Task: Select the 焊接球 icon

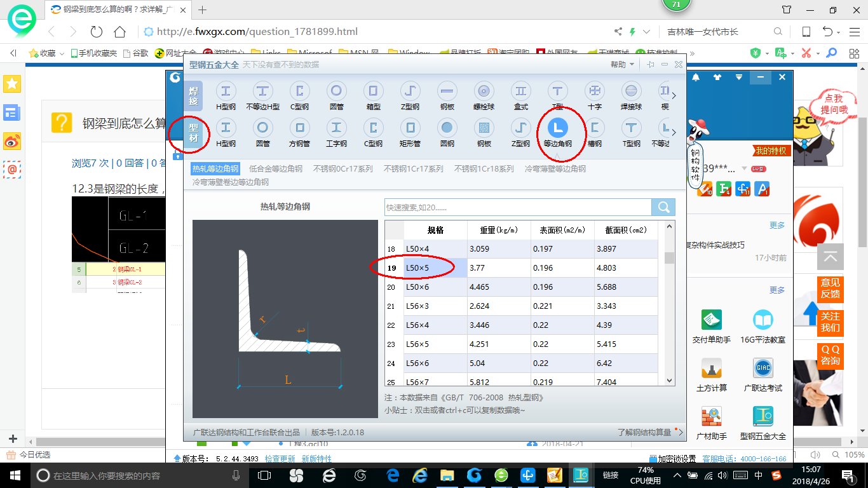Action: pos(631,91)
